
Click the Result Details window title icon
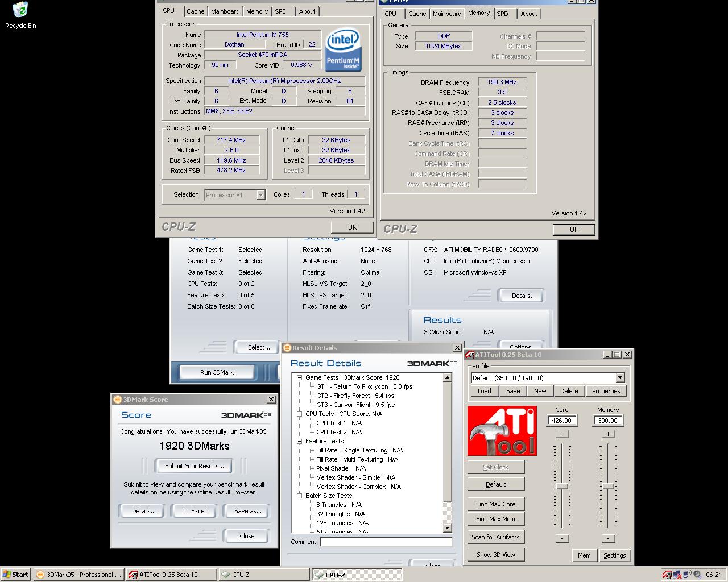pos(287,348)
